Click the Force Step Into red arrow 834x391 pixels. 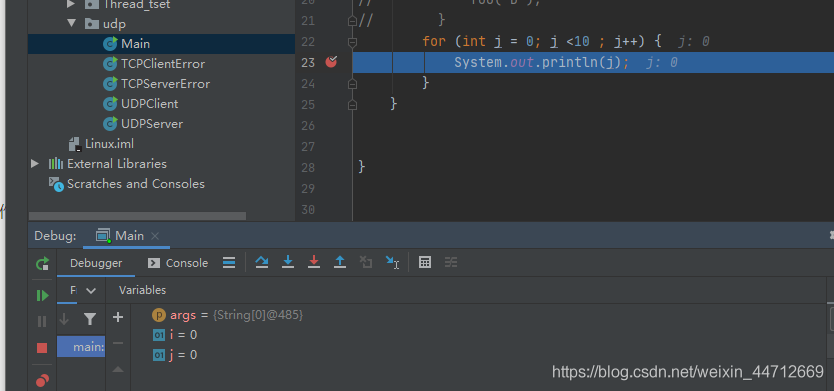(x=314, y=262)
